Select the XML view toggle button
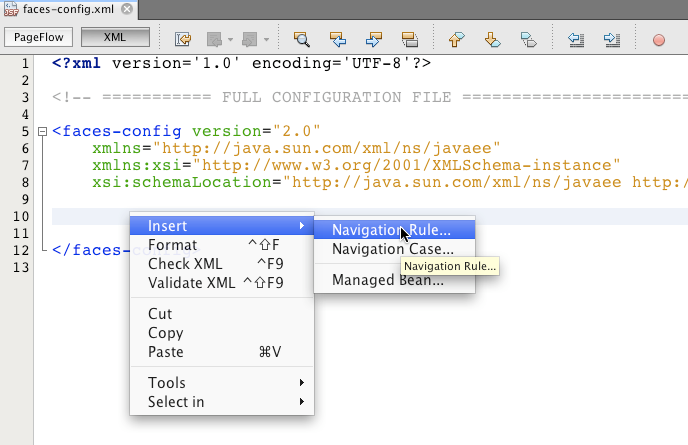This screenshot has height=445, width=688. 115,39
